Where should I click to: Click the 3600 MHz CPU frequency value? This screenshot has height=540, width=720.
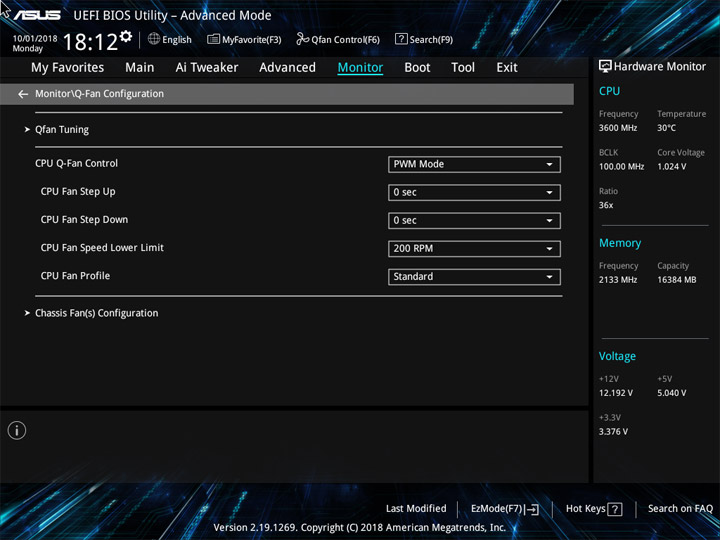tap(618, 128)
